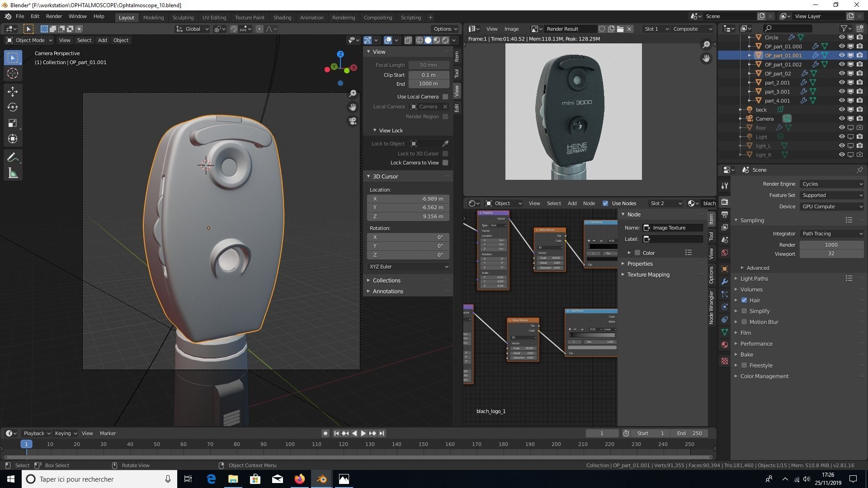868x488 pixels.
Task: Open the Device GPU Compute dropdown
Action: click(832, 206)
